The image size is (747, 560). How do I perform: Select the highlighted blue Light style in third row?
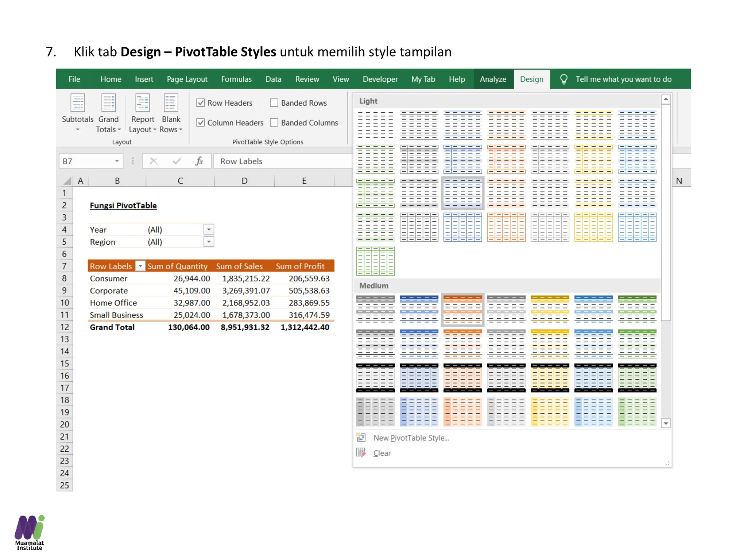(462, 193)
